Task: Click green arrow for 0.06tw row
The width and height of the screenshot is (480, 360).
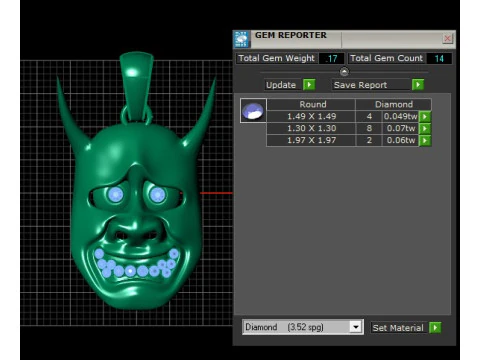Action: point(425,140)
